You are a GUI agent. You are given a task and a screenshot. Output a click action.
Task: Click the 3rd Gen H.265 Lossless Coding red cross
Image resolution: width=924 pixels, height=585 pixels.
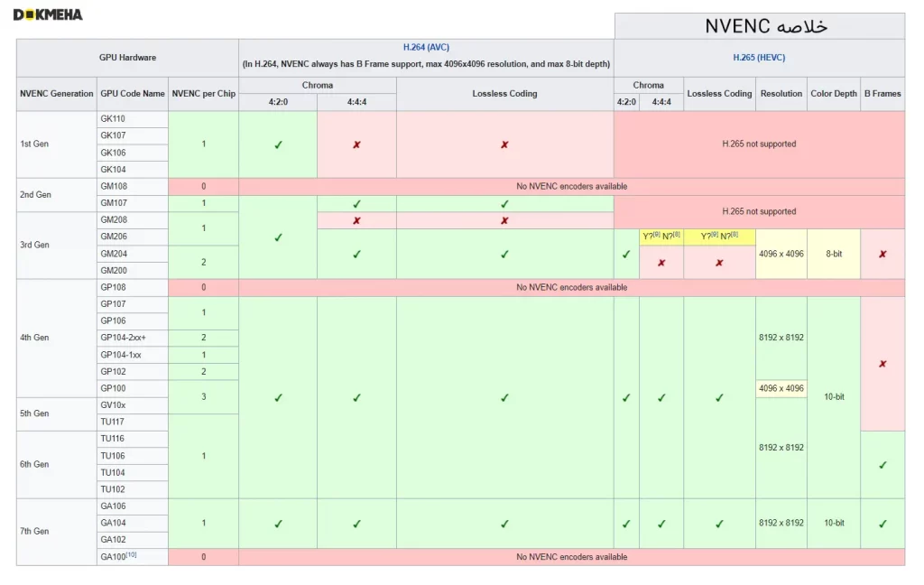click(x=719, y=263)
